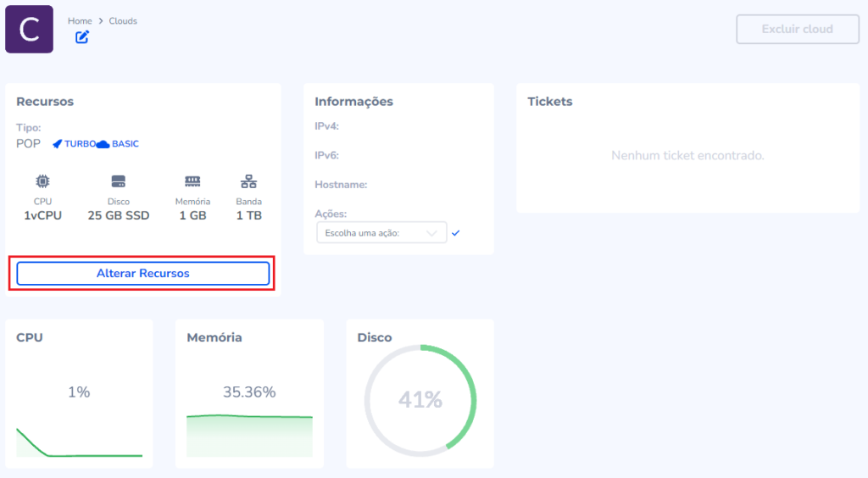Click the CPU chip icon in Recursos
Image resolution: width=868 pixels, height=478 pixels.
[42, 181]
